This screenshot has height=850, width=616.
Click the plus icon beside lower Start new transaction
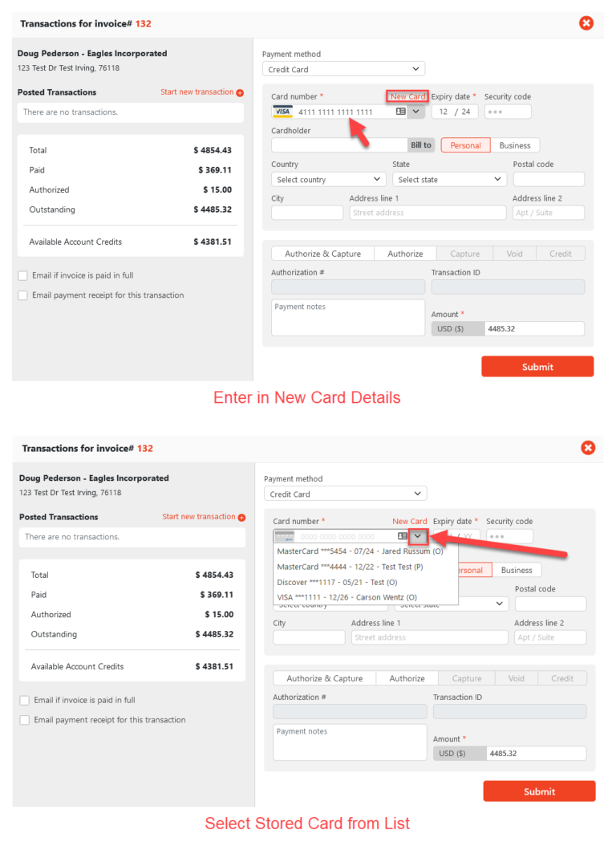pyautogui.click(x=241, y=516)
